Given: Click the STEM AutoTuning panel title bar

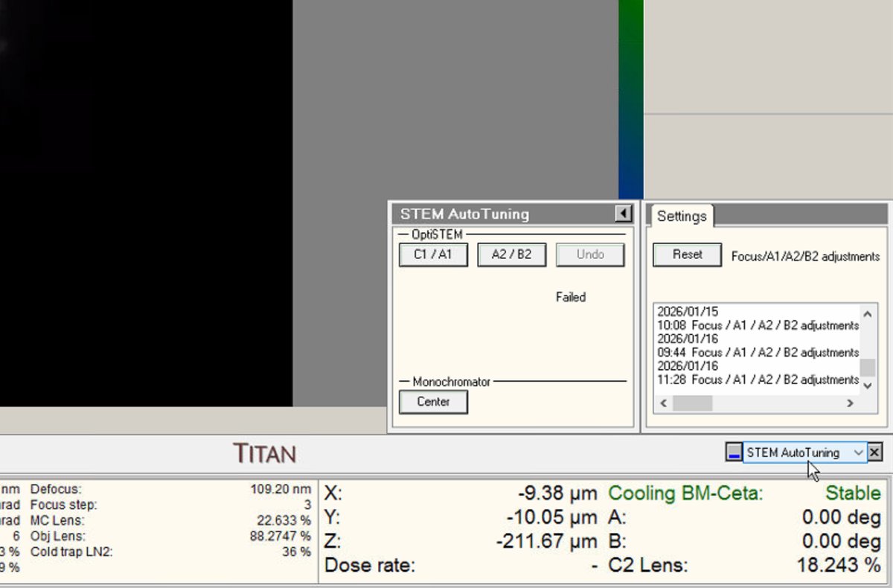Looking at the screenshot, I should point(484,214).
